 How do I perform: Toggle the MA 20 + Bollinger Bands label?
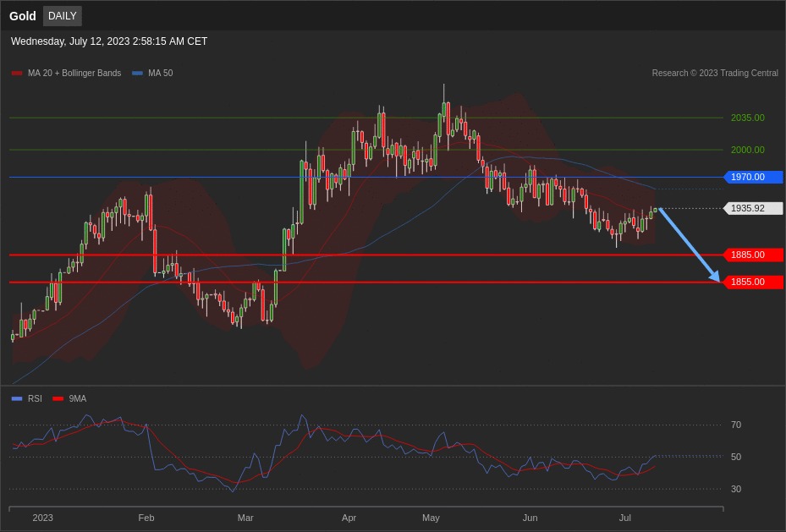click(x=74, y=74)
